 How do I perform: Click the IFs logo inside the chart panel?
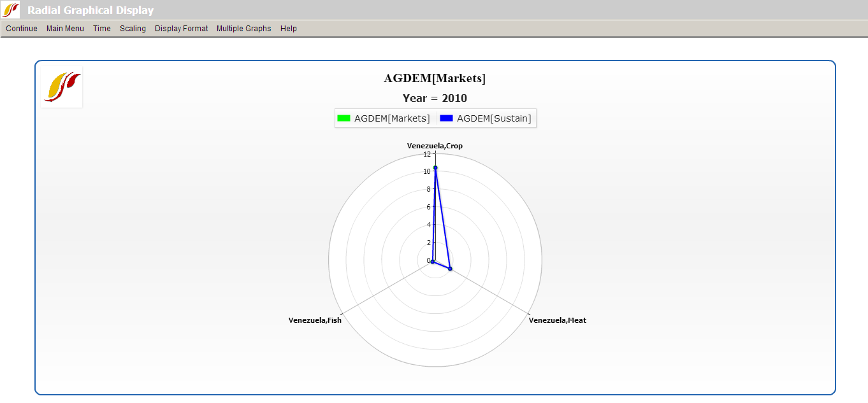click(62, 87)
